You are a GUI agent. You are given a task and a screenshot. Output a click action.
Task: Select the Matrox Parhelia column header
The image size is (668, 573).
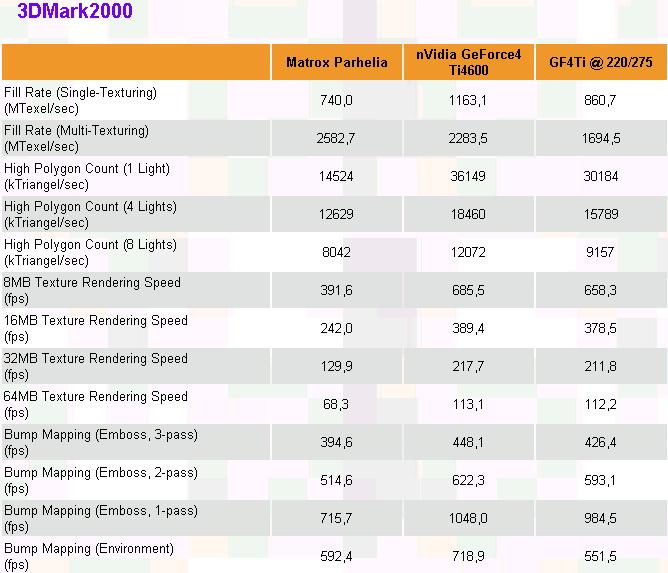[337, 62]
